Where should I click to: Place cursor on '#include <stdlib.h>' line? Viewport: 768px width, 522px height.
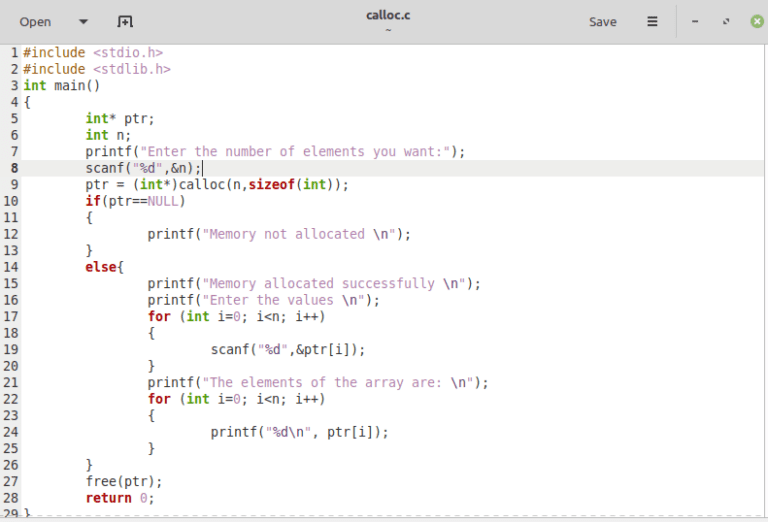coord(97,69)
